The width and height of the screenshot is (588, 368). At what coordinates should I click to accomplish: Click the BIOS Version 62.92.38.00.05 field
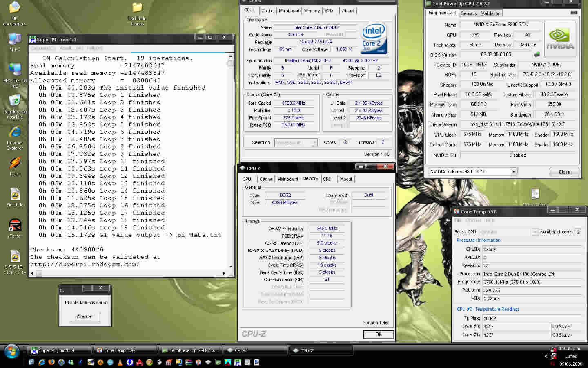tap(496, 54)
